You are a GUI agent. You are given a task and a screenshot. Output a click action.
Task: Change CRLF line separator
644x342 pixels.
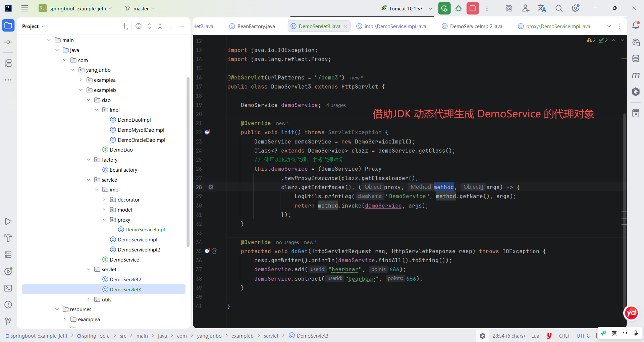coord(565,336)
